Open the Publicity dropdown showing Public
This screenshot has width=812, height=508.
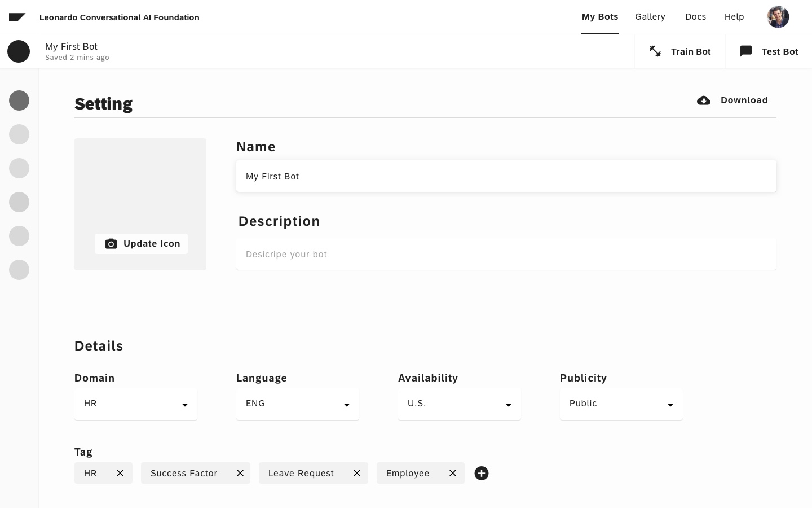[621, 404]
